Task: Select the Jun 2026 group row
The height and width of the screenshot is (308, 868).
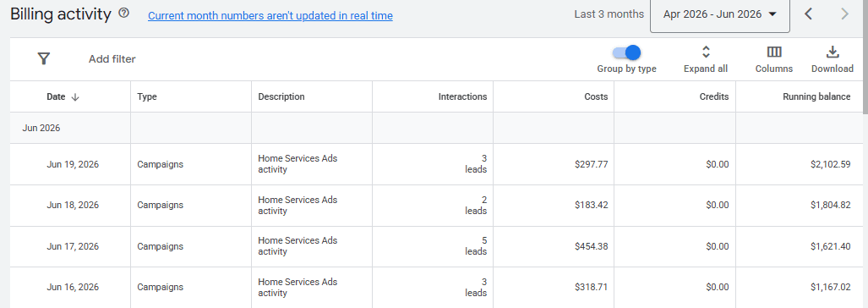Action: tap(436, 128)
